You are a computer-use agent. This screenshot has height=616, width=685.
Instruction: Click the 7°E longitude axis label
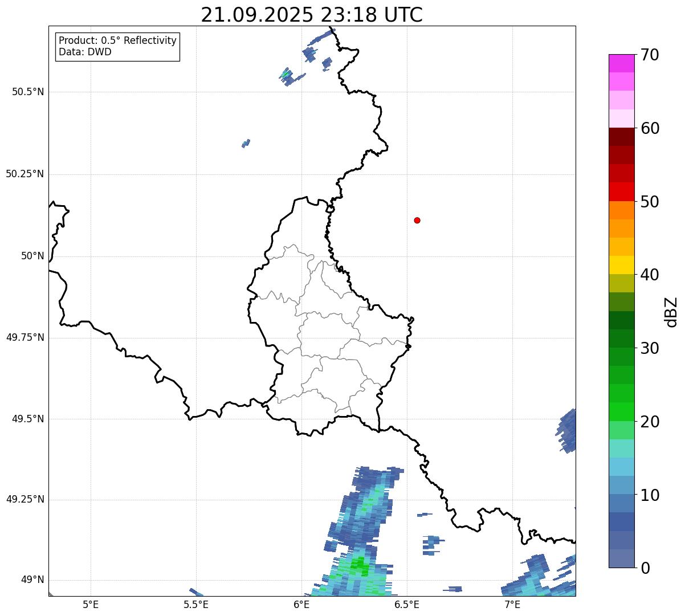[512, 604]
